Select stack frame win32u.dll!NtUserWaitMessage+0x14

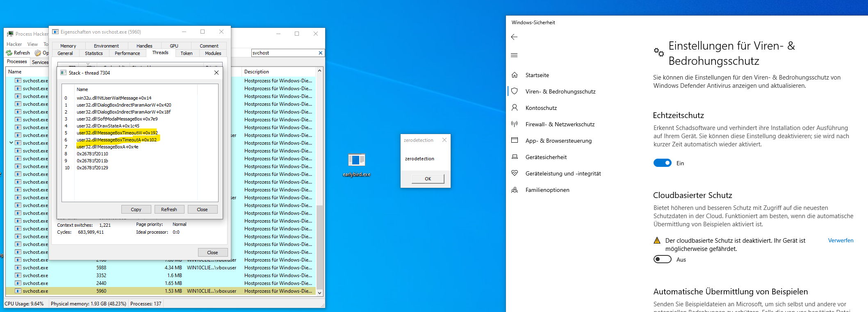(114, 98)
